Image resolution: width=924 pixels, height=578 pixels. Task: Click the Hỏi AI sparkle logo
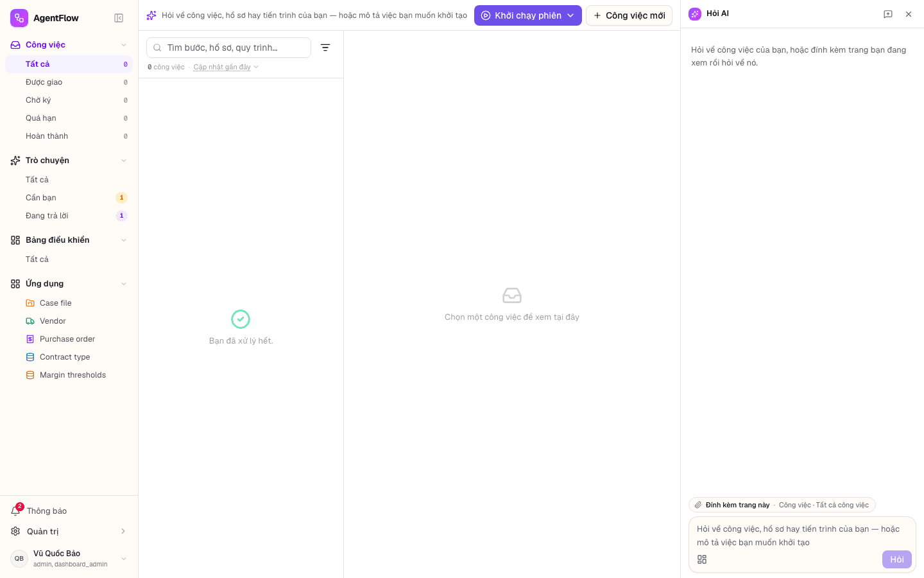[695, 14]
